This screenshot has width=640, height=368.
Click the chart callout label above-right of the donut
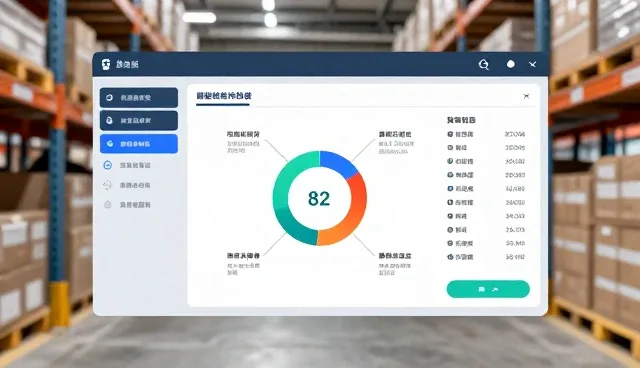[395, 134]
